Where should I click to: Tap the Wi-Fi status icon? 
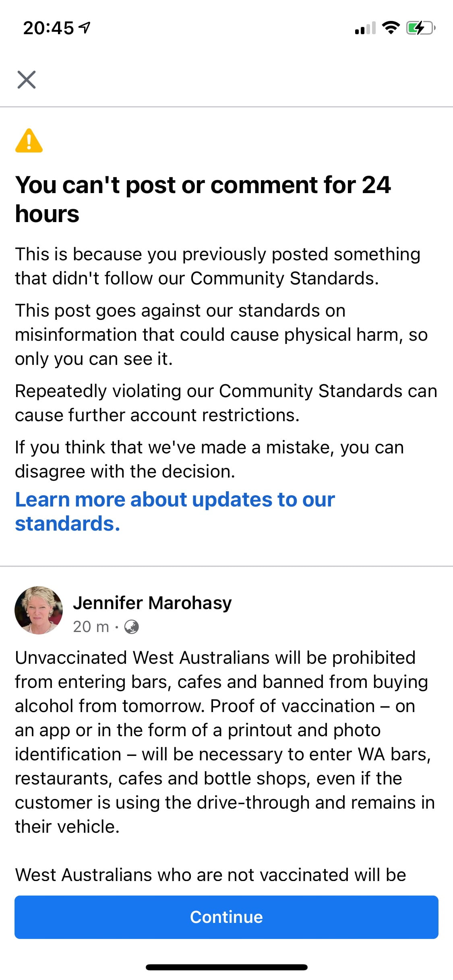click(x=391, y=28)
